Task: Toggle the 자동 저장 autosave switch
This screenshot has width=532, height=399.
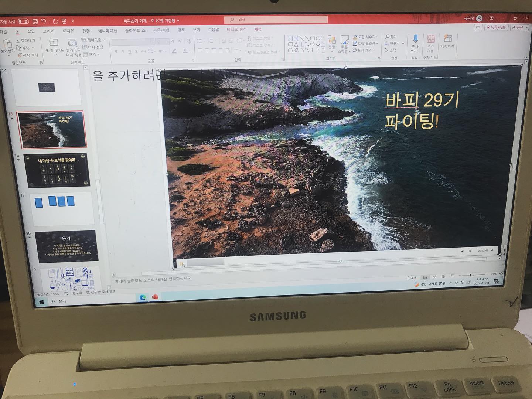Action: [23, 21]
